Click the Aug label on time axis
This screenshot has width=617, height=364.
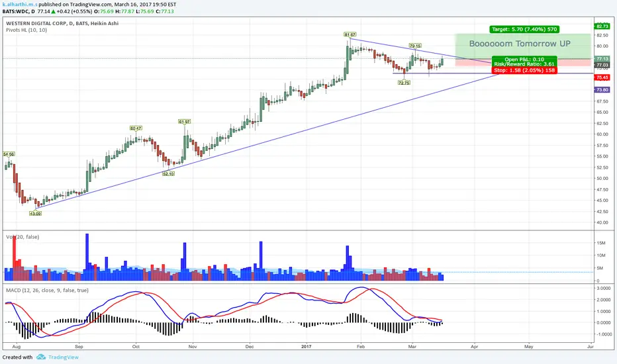[x=16, y=347]
